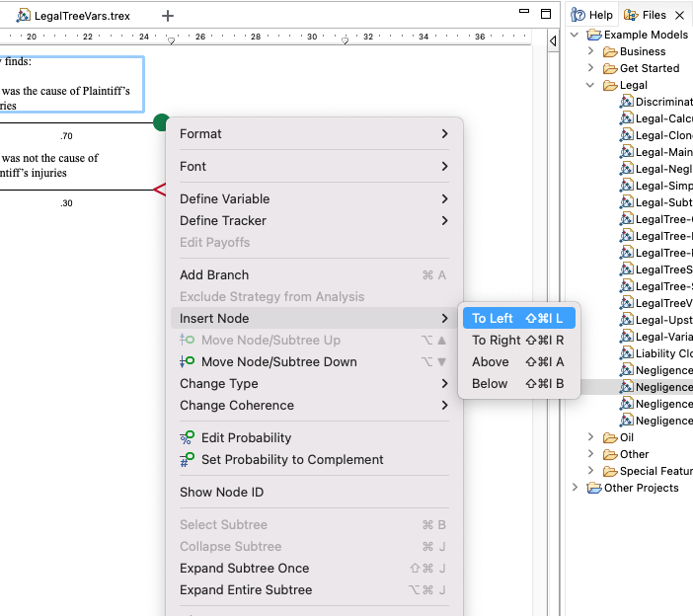Click the collapse-panel arrow beside ruler
Image resolution: width=693 pixels, height=616 pixels.
tap(553, 40)
